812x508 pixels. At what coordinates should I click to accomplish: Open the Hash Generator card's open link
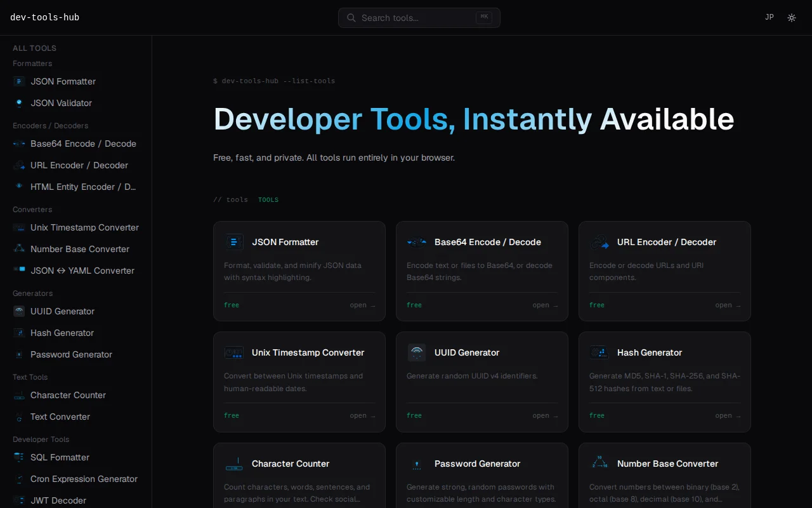click(728, 416)
